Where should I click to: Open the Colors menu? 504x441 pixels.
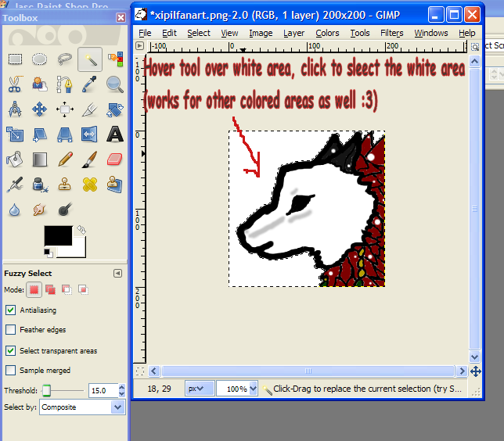tap(327, 33)
